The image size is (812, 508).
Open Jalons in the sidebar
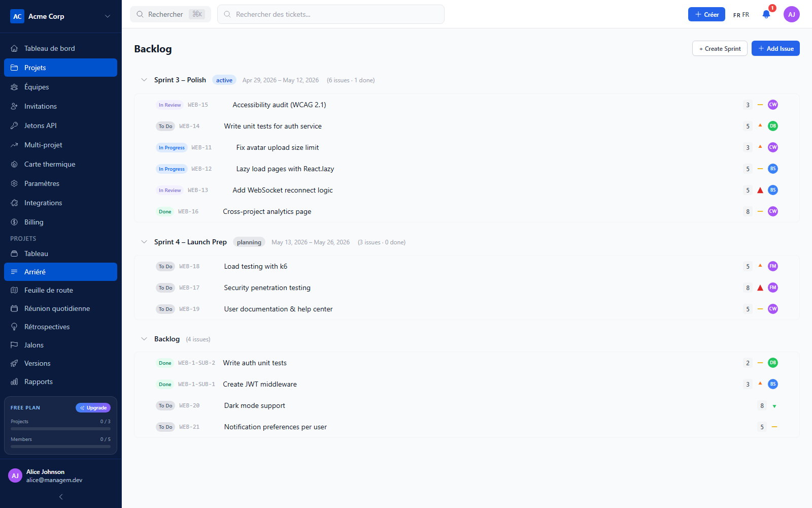[60, 345]
